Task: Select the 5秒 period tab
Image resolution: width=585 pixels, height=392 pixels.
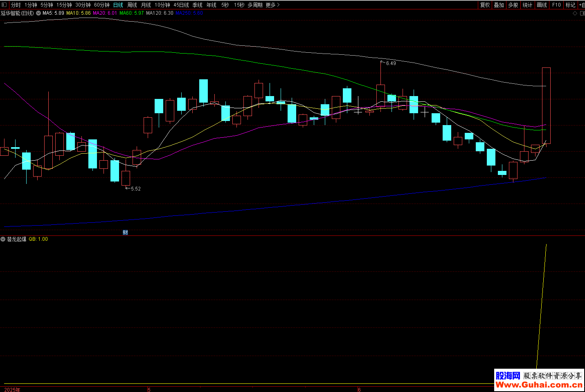Action: 225,5
